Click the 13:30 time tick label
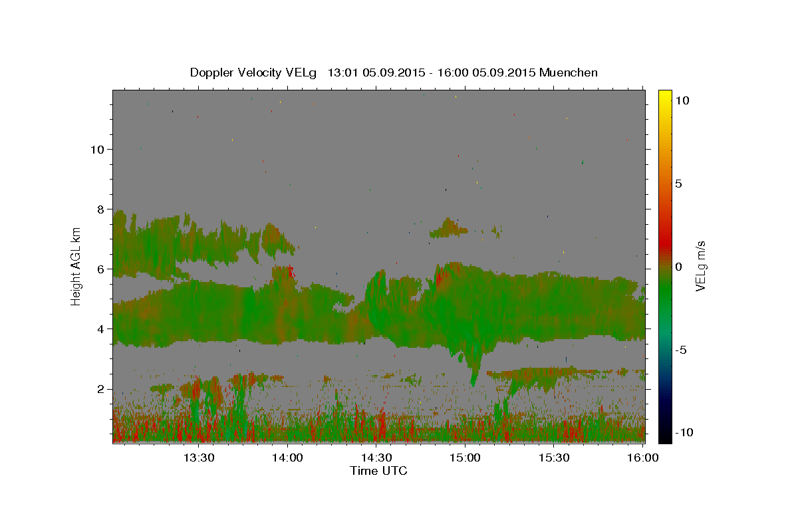The height and width of the screenshot is (532, 798). [199, 458]
